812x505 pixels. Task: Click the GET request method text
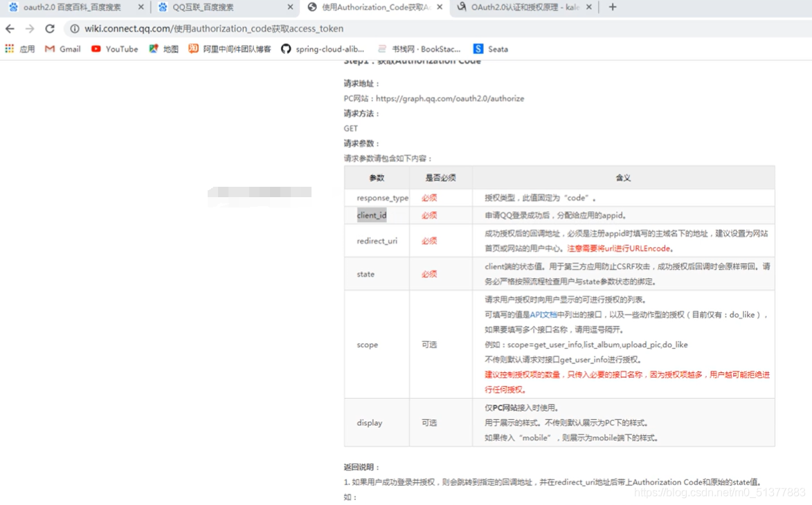coord(350,128)
